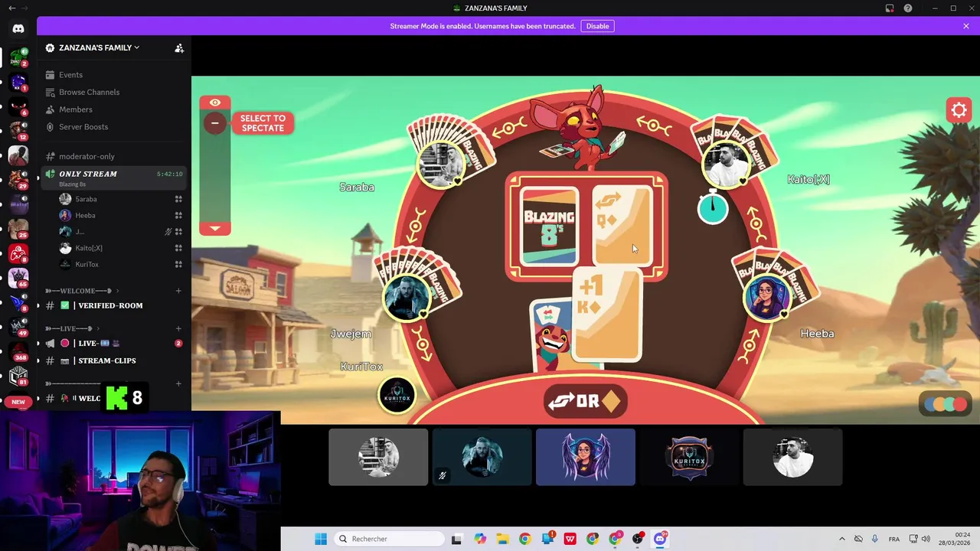Open Discord help icon in title bar
The image size is (980, 551).
[x=908, y=8]
